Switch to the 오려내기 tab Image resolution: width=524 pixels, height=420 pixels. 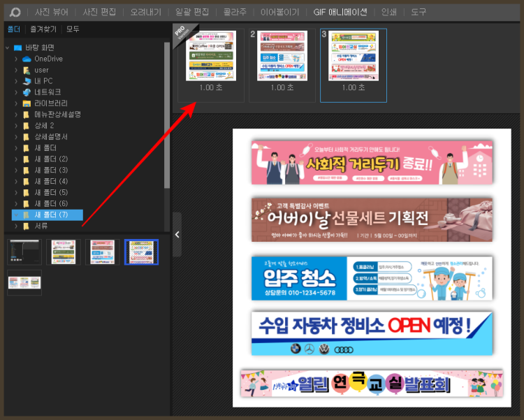(146, 13)
